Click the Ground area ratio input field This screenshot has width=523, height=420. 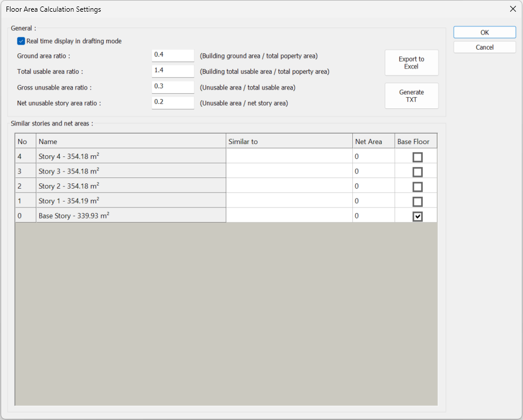(x=172, y=55)
